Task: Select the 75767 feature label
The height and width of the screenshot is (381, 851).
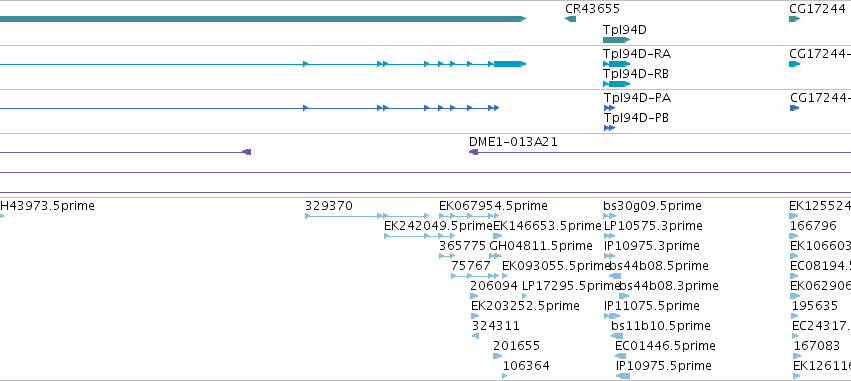Action: coord(471,266)
